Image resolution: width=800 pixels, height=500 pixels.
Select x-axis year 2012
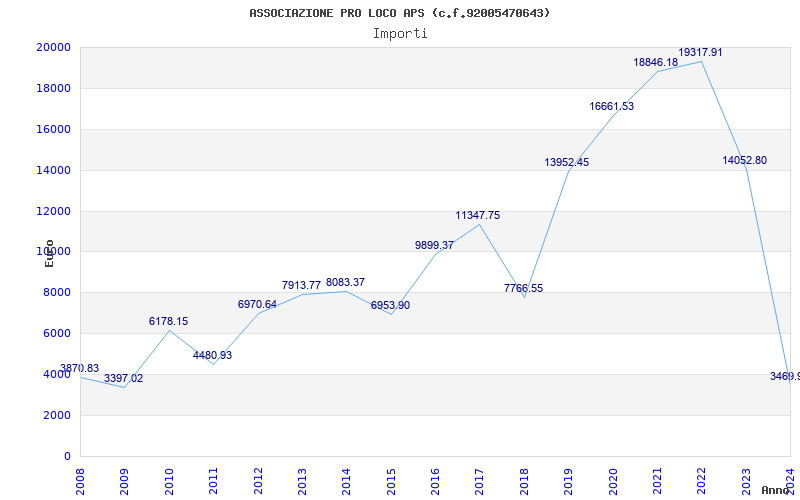point(258,481)
